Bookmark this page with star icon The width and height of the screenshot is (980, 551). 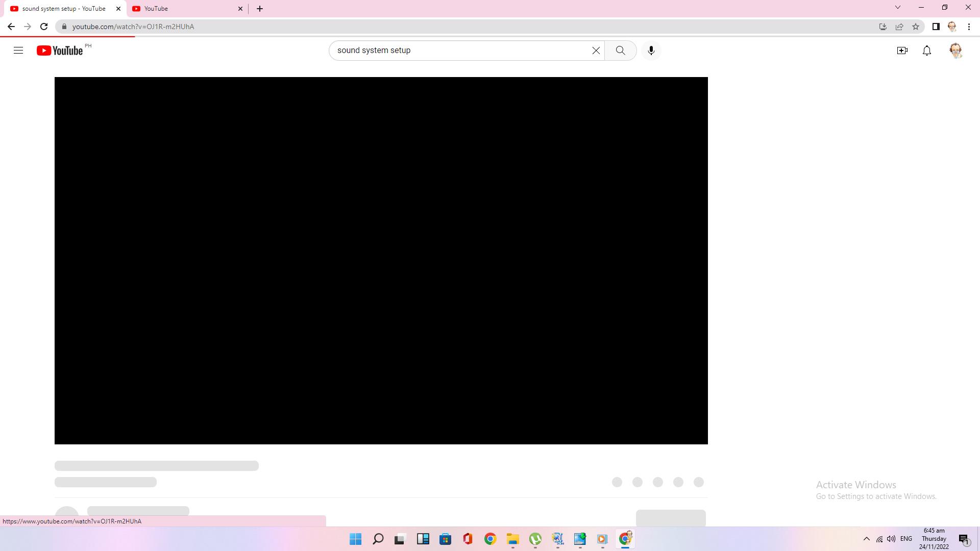point(916,27)
